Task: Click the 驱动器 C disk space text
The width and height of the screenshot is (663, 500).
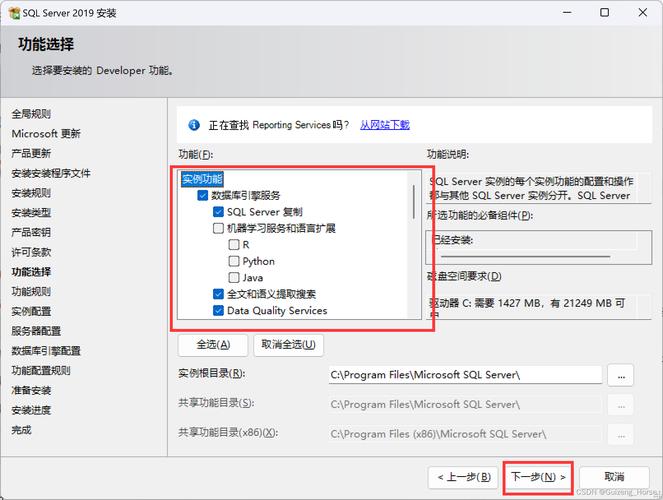Action: [x=527, y=303]
